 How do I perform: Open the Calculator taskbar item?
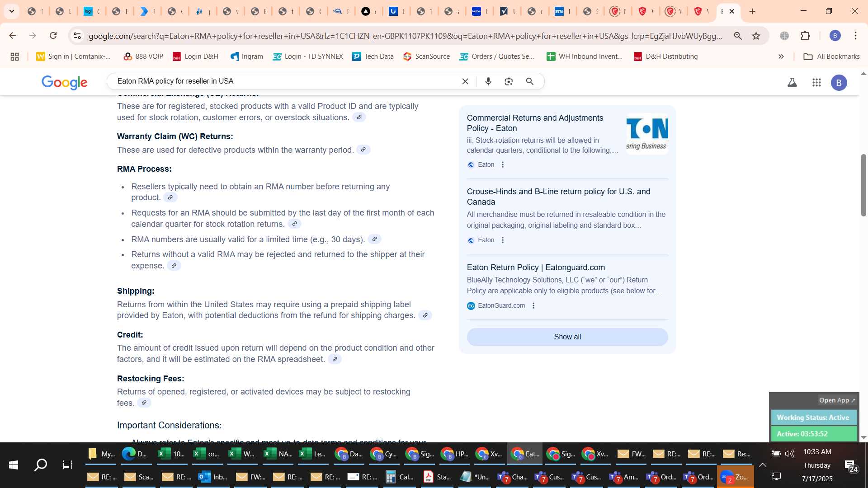pyautogui.click(x=400, y=477)
